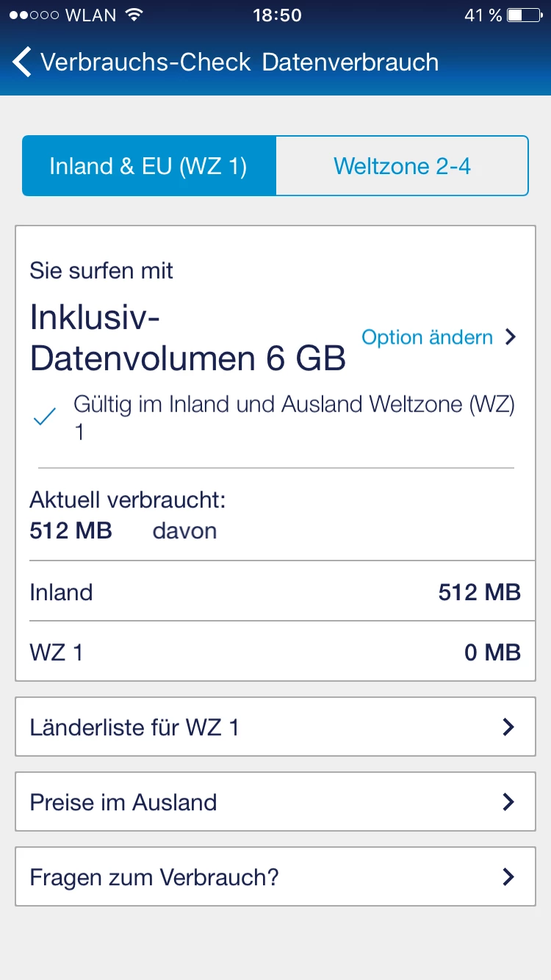Tap the WZ 1 usage row

[275, 652]
